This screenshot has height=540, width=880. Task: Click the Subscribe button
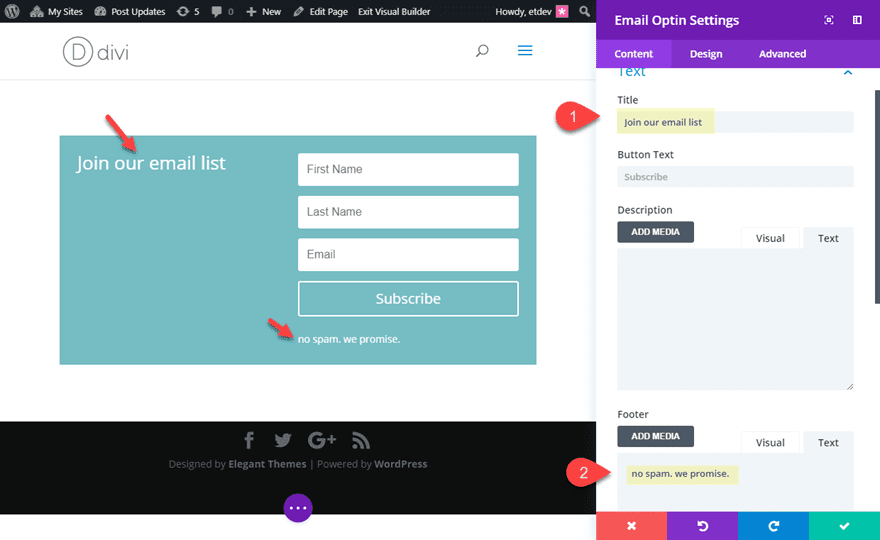[x=408, y=299]
